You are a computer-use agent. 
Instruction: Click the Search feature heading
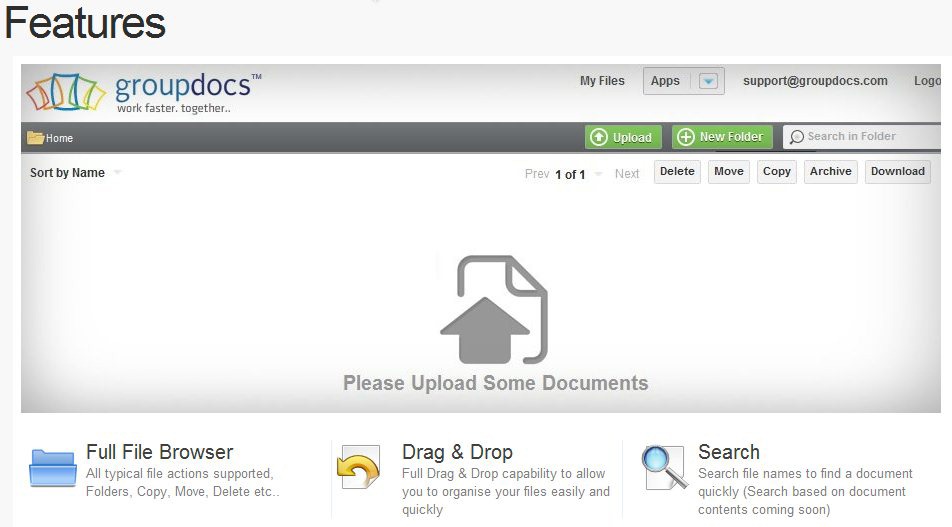[729, 452]
